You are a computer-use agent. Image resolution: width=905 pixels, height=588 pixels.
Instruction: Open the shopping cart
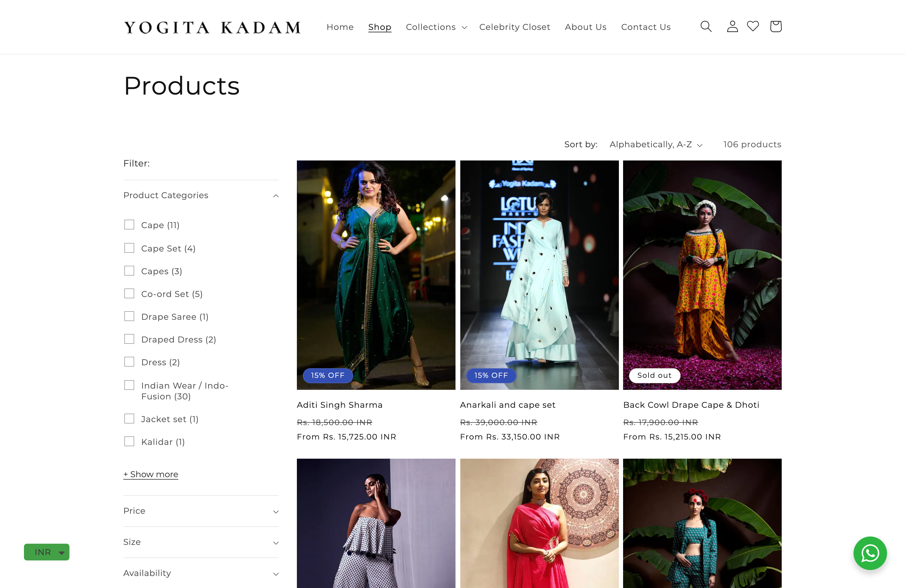(775, 27)
